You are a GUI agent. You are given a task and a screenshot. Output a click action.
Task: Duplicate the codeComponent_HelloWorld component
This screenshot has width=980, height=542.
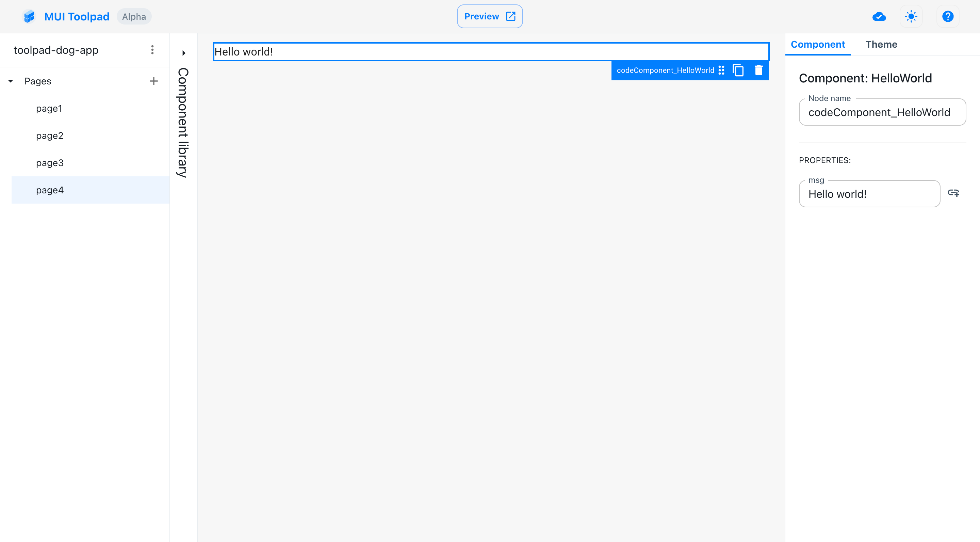tap(738, 70)
